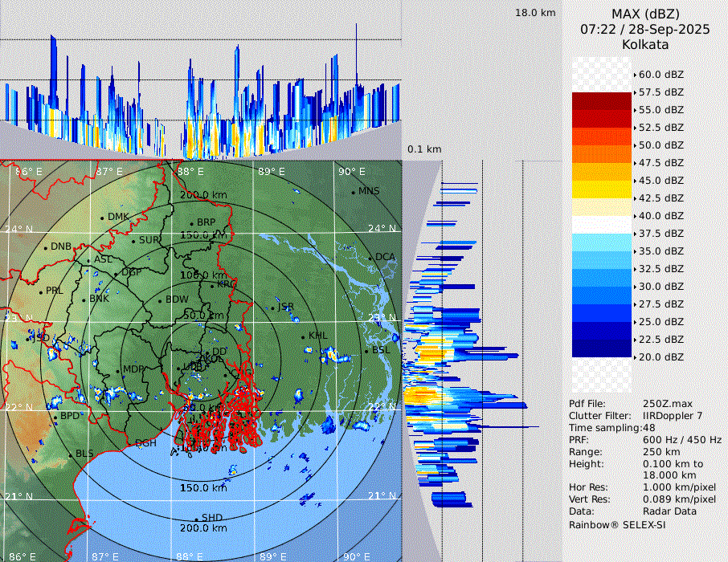
Task: Click the DMK station marker dot
Action: click(102, 218)
